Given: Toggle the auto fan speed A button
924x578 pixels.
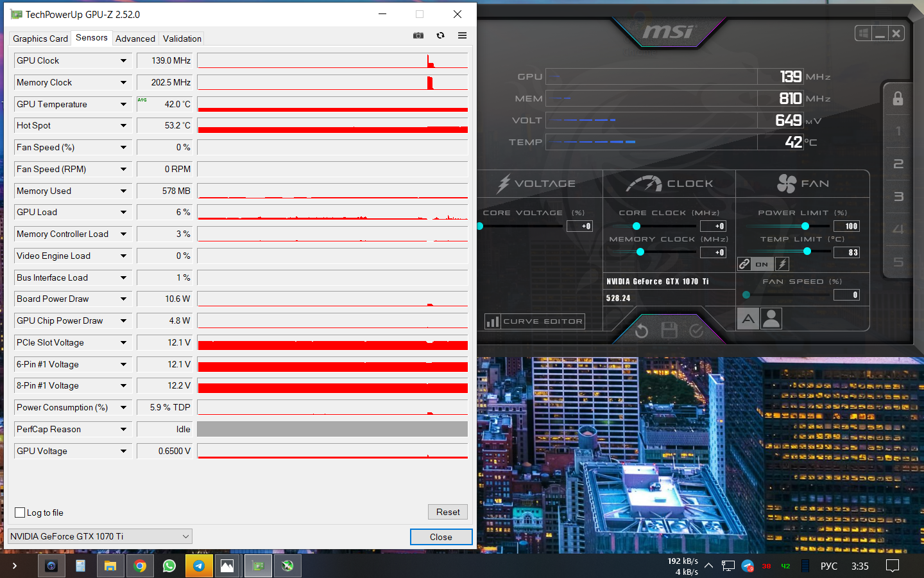Looking at the screenshot, I should 748,319.
